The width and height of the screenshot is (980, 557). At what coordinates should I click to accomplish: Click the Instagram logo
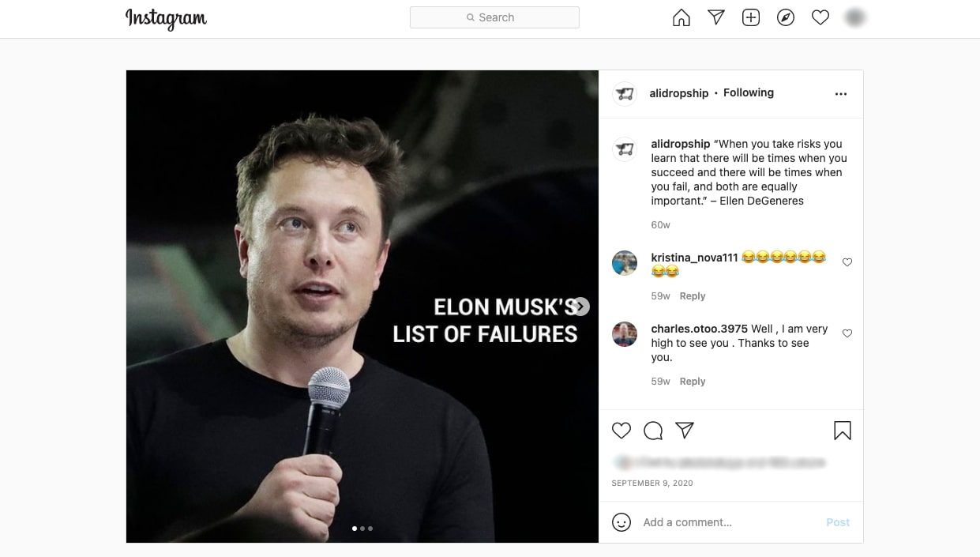click(166, 18)
